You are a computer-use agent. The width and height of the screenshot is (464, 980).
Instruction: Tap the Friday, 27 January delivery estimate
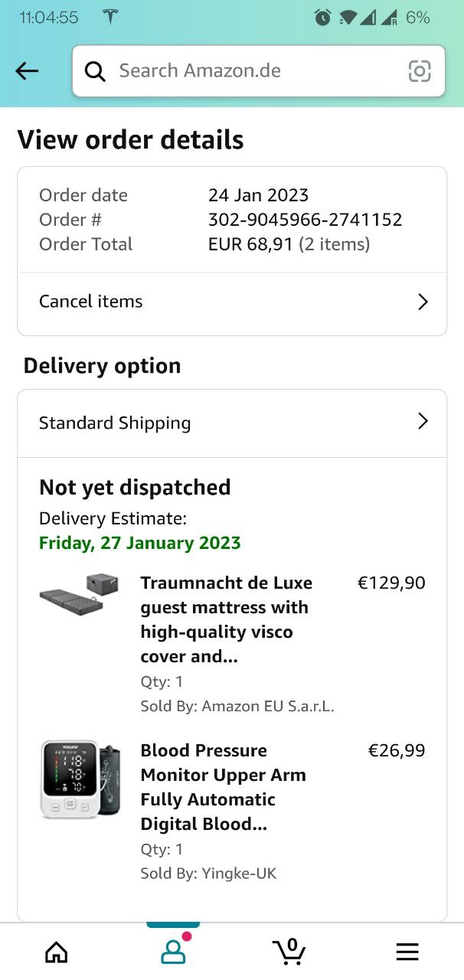tap(139, 544)
